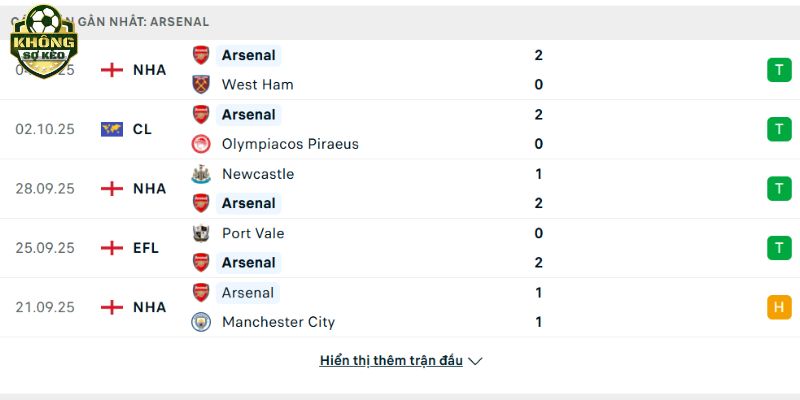Expand more matches with the chevron arrow
This screenshot has height=400, width=800.
coord(475,361)
